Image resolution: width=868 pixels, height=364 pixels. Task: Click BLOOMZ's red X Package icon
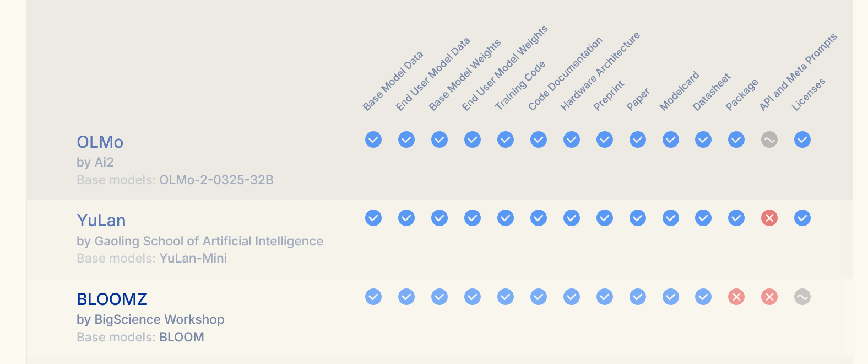point(736,297)
